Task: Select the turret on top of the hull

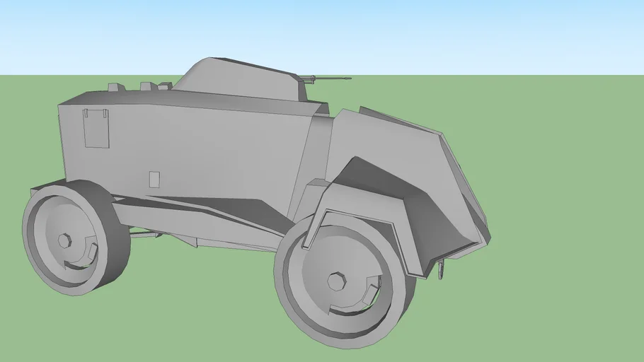Action: pos(242,78)
